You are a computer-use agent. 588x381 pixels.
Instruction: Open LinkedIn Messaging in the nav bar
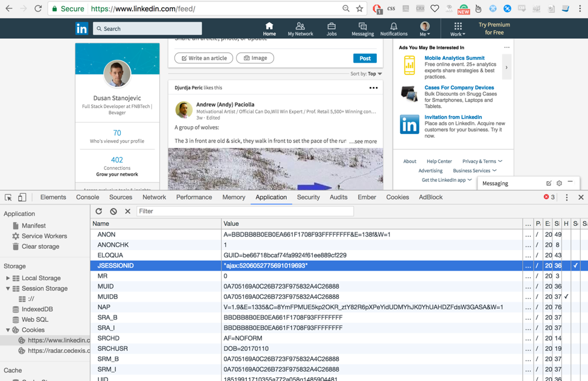(x=363, y=29)
